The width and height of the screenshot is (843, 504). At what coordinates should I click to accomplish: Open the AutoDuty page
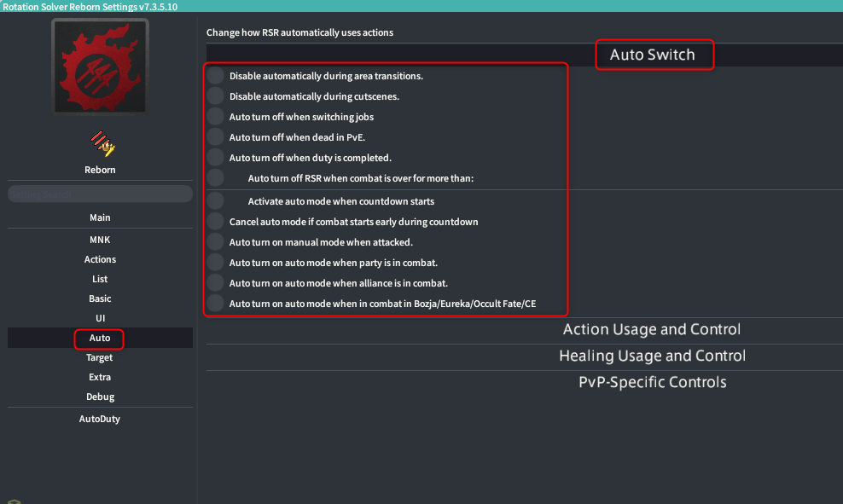pyautogui.click(x=100, y=420)
